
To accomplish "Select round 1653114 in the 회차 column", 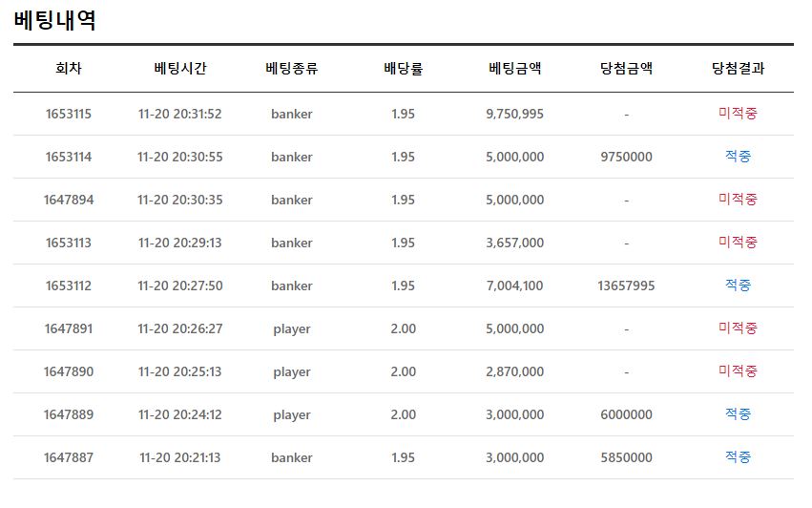I will (x=69, y=157).
